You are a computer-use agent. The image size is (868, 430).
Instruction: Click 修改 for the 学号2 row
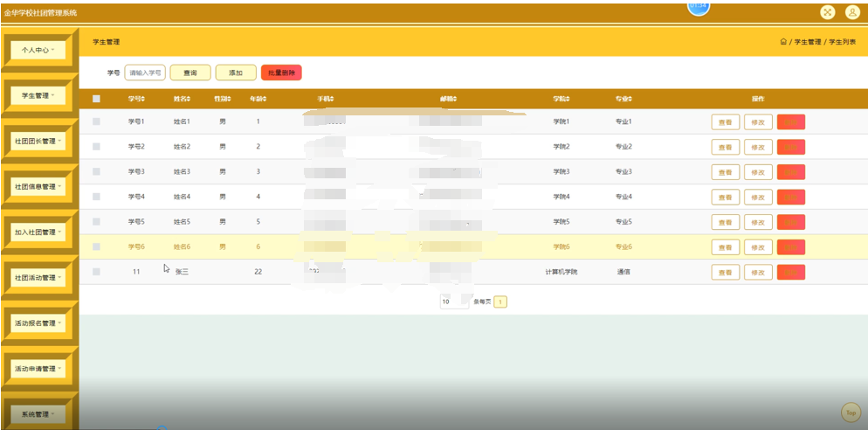758,147
